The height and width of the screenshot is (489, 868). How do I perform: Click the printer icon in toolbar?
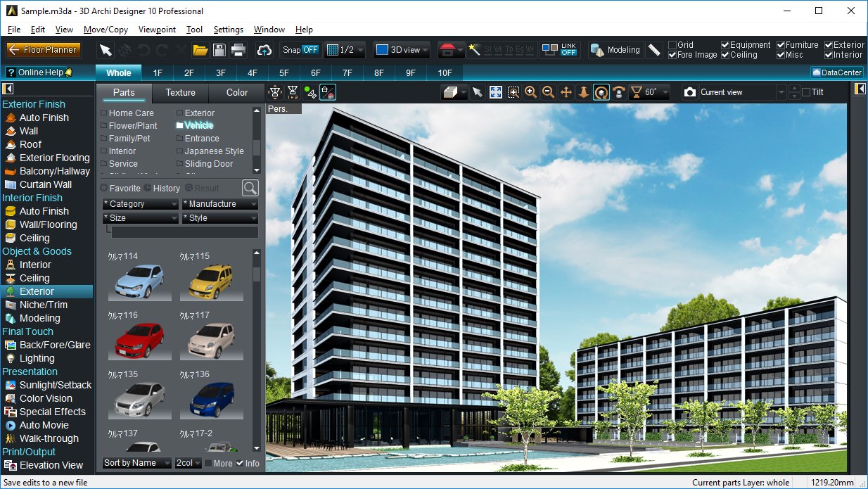[238, 50]
